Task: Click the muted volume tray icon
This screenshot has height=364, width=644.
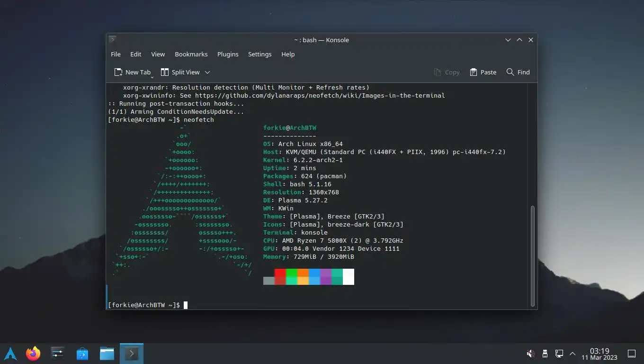Action: point(531,354)
